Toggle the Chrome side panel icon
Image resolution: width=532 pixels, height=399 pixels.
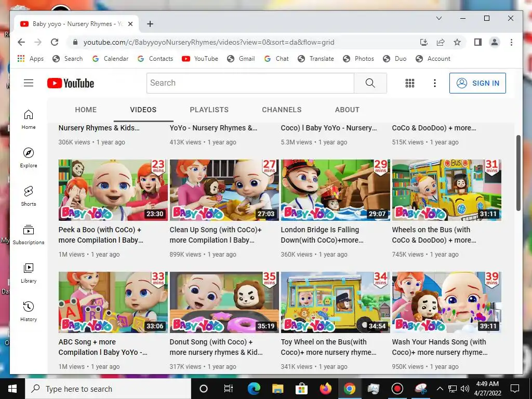(478, 42)
